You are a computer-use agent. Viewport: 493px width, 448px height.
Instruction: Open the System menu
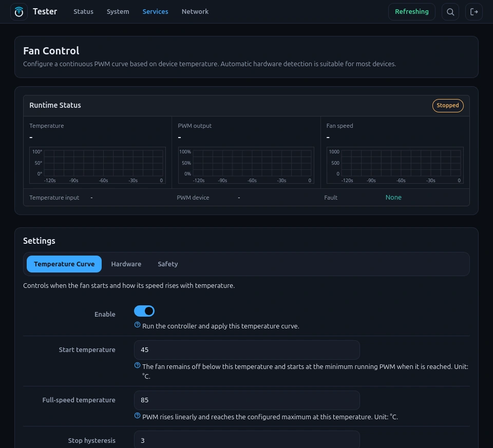pyautogui.click(x=118, y=12)
